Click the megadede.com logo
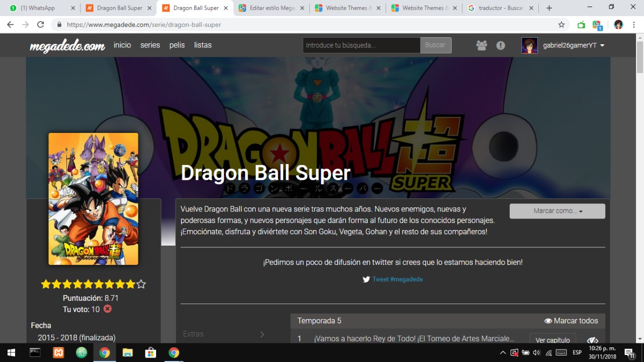Viewport: 644px width, 362px height. [67, 46]
